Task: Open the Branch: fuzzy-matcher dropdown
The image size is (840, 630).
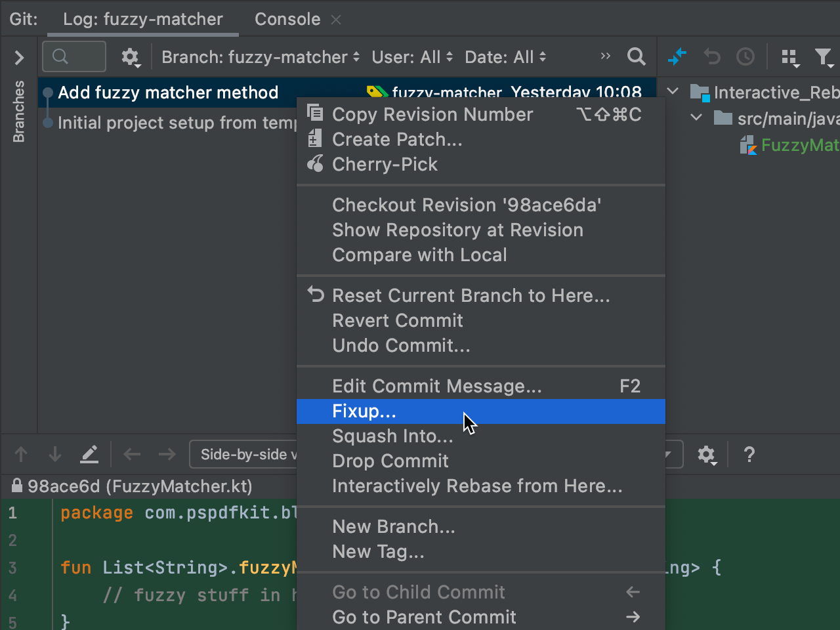Action: pyautogui.click(x=259, y=57)
